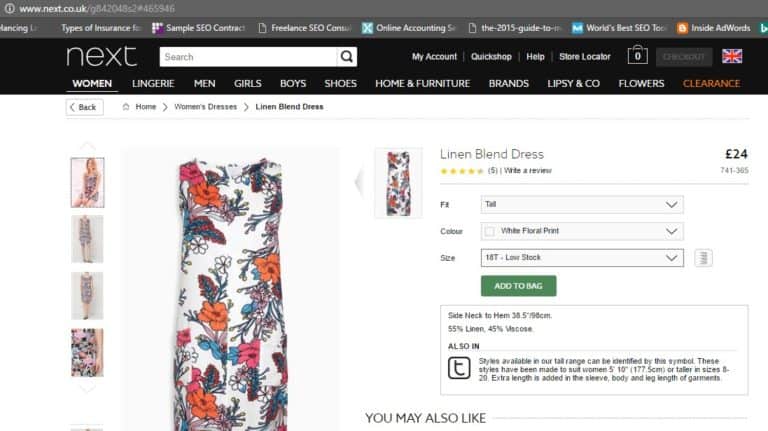Select second model thumbnail
The width and height of the screenshot is (768, 431).
pos(87,239)
